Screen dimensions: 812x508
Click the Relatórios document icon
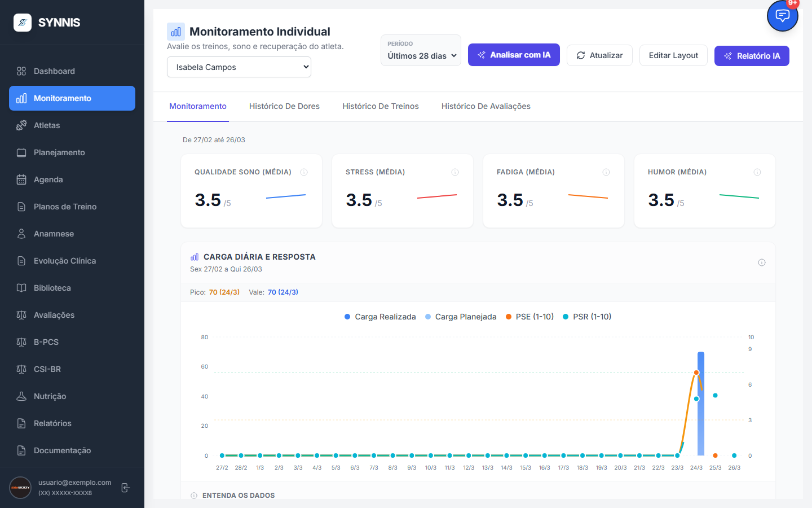point(21,423)
